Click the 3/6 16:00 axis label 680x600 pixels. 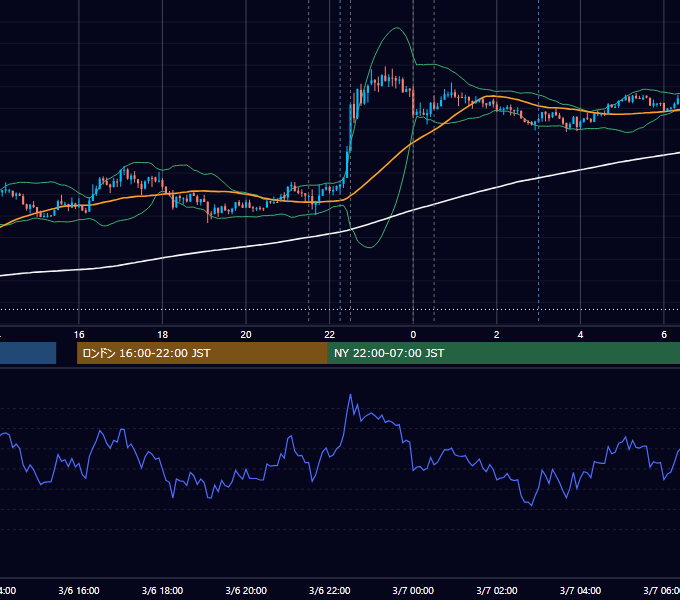(79, 590)
